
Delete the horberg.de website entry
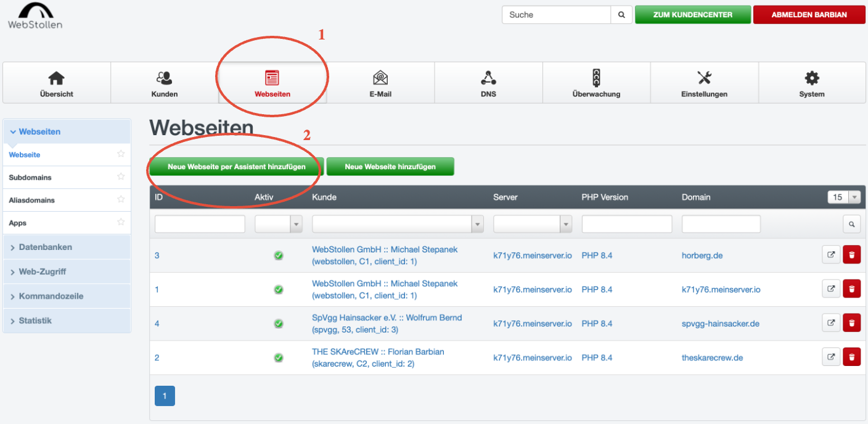851,254
